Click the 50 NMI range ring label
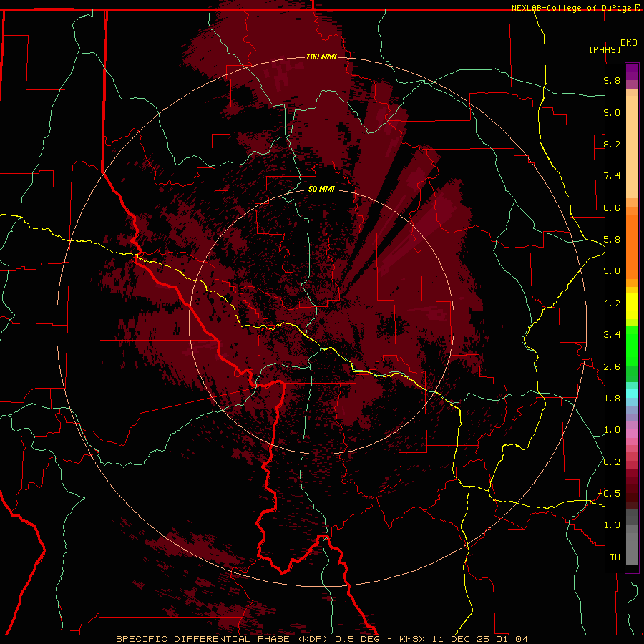 coord(321,189)
